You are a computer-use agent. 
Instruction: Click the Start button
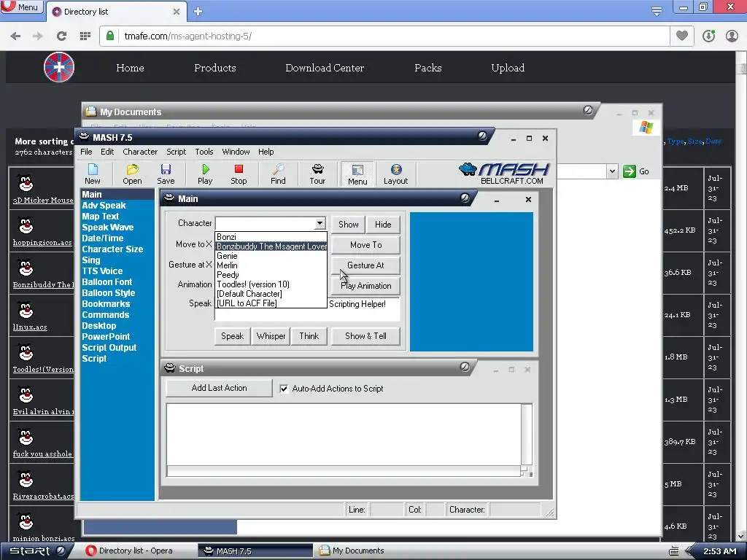(34, 551)
